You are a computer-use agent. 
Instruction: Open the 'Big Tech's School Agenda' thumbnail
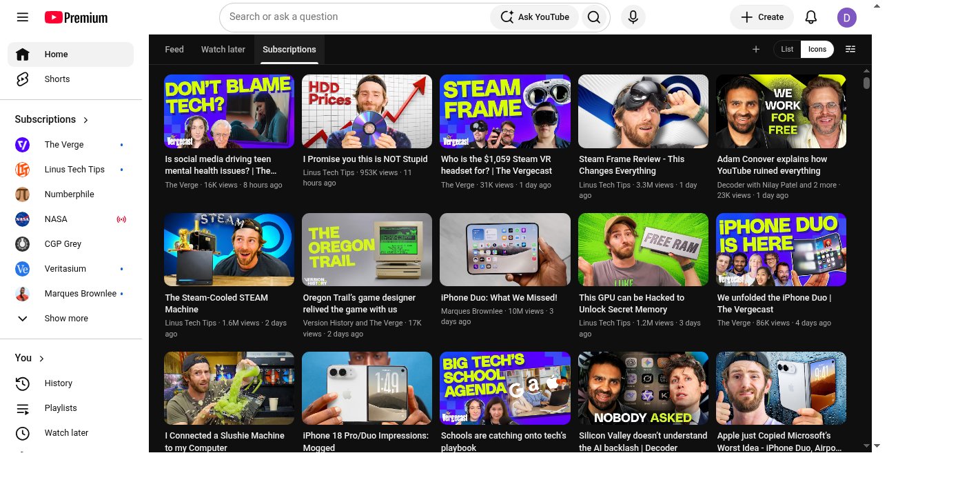(505, 388)
